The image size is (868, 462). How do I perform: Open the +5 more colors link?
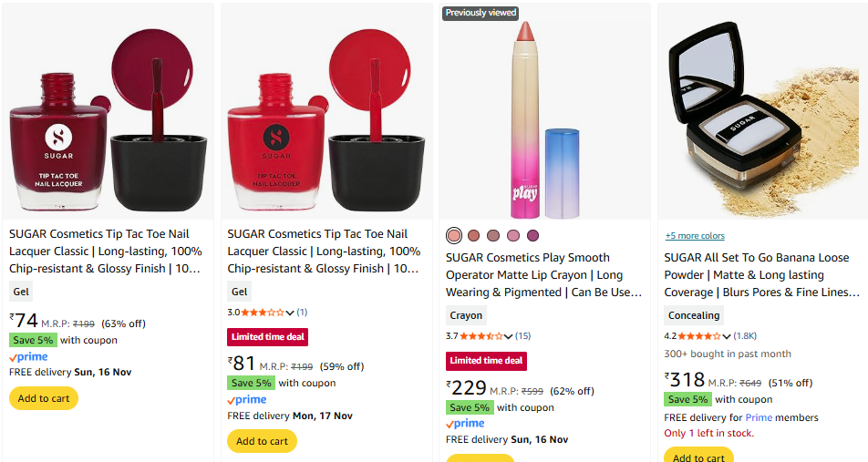695,236
